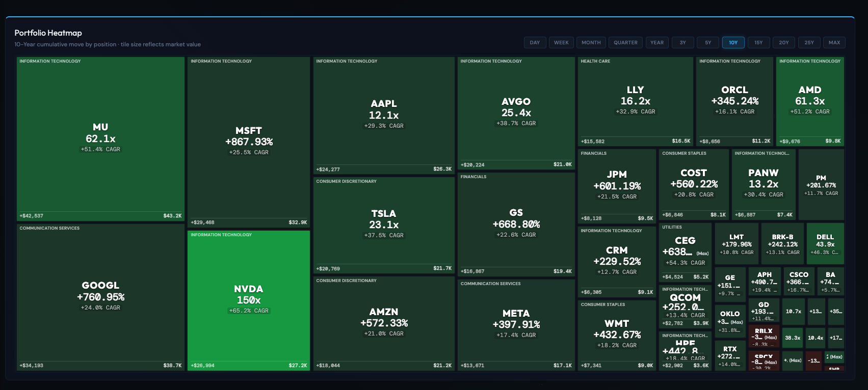Pick the 5Y time range
Viewport: 868px width, 390px height.
pos(708,43)
